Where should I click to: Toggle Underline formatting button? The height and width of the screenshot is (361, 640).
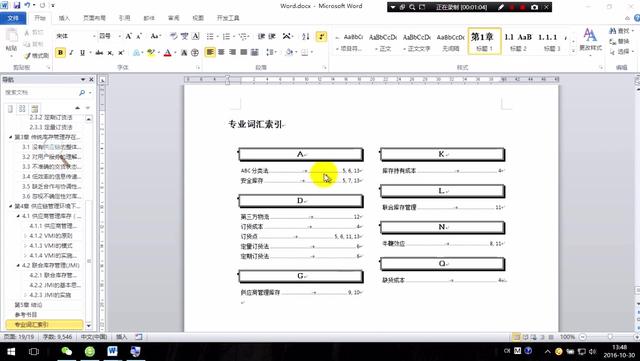(x=82, y=53)
